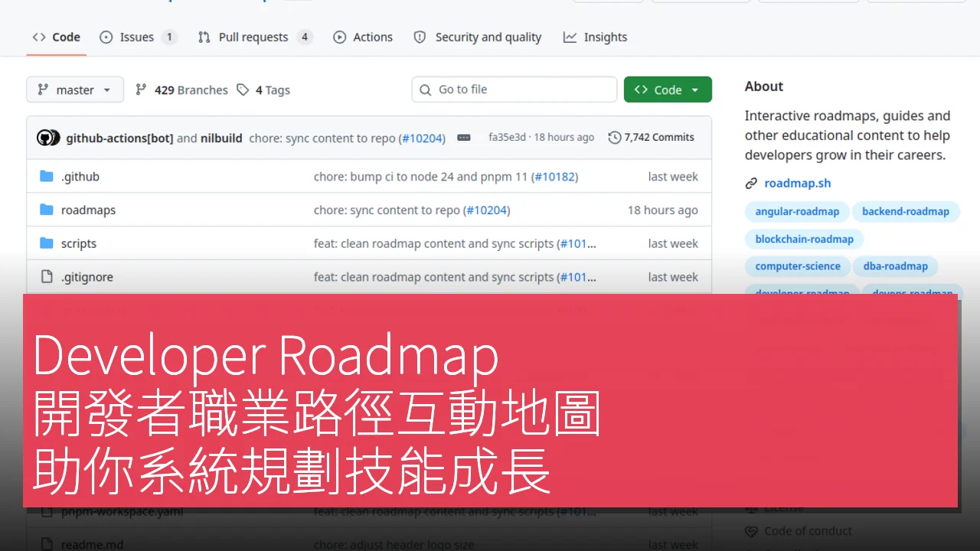
Task: Click the Pull requests count badge 4
Action: tap(305, 37)
